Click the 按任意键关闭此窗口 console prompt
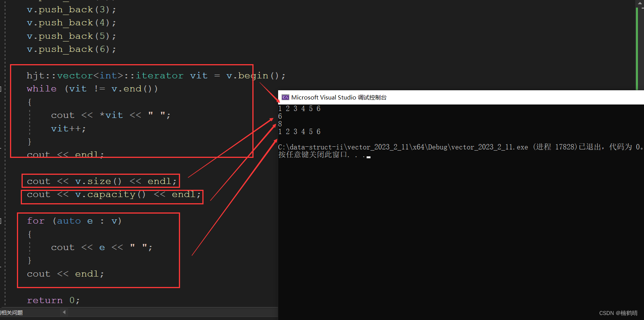This screenshot has height=320, width=644. (x=322, y=155)
